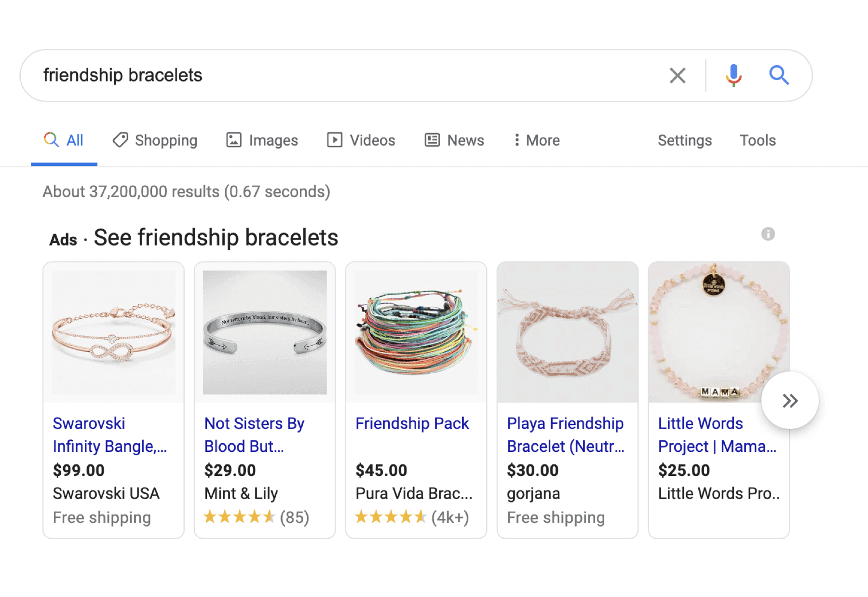Switch to the News tab

click(465, 140)
